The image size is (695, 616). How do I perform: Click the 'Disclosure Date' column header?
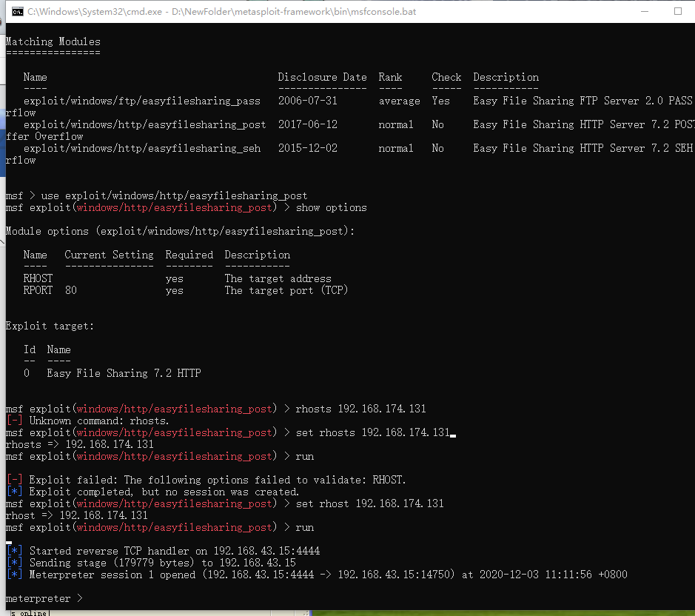[322, 77]
